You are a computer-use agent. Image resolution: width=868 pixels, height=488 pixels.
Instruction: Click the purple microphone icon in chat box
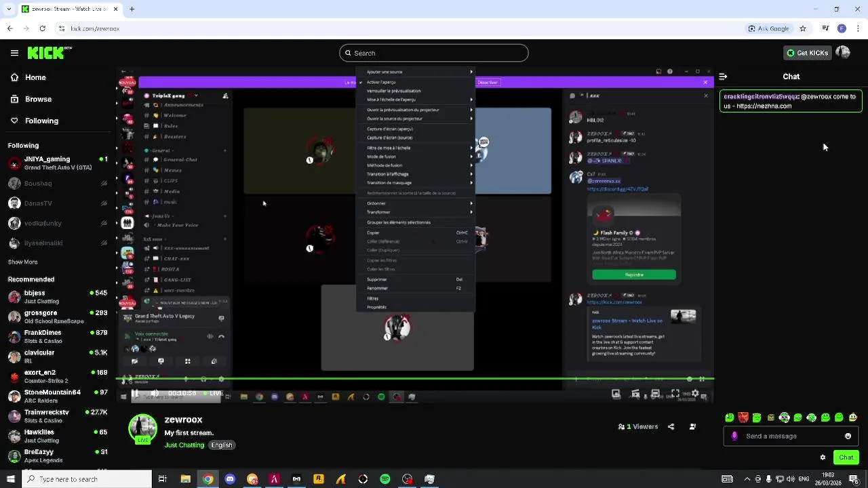pos(734,436)
